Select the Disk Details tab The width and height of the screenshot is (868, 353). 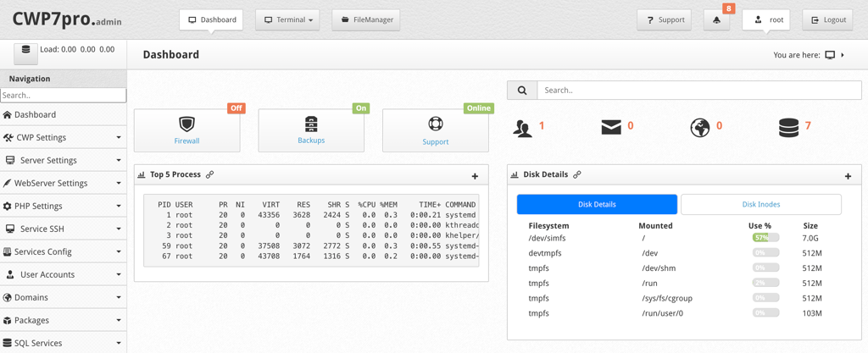597,204
